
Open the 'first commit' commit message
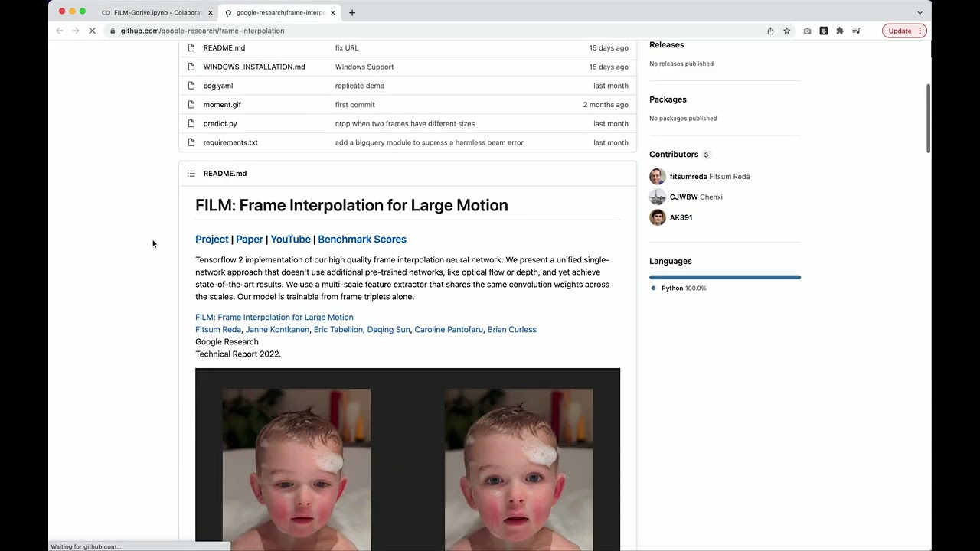(x=355, y=104)
